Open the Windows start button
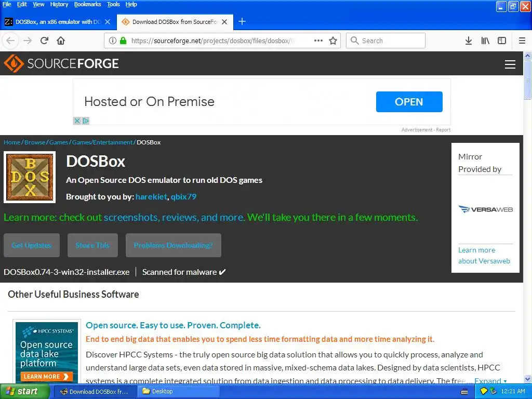This screenshot has width=532, height=399. (x=24, y=392)
